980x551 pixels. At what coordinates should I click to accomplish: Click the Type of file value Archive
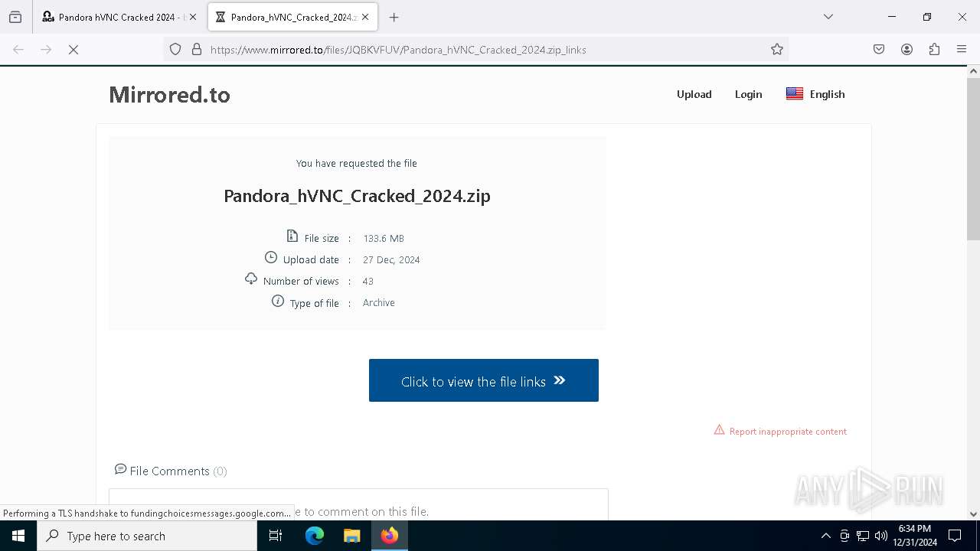point(379,303)
